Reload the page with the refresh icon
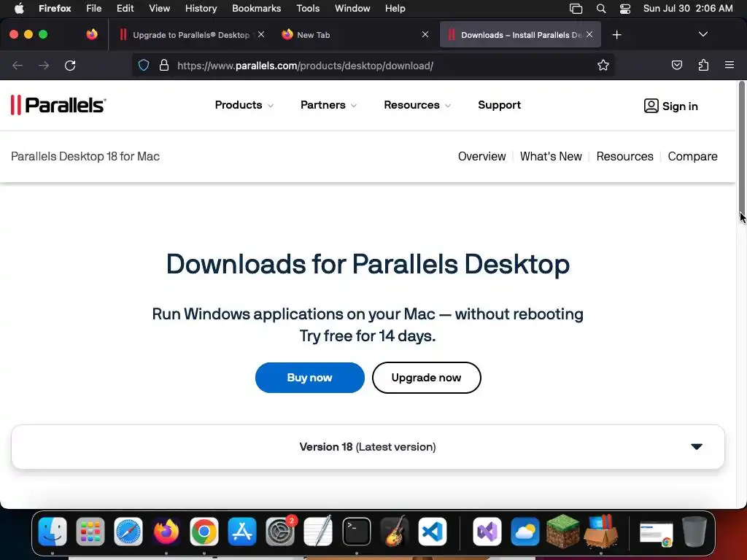 [70, 65]
